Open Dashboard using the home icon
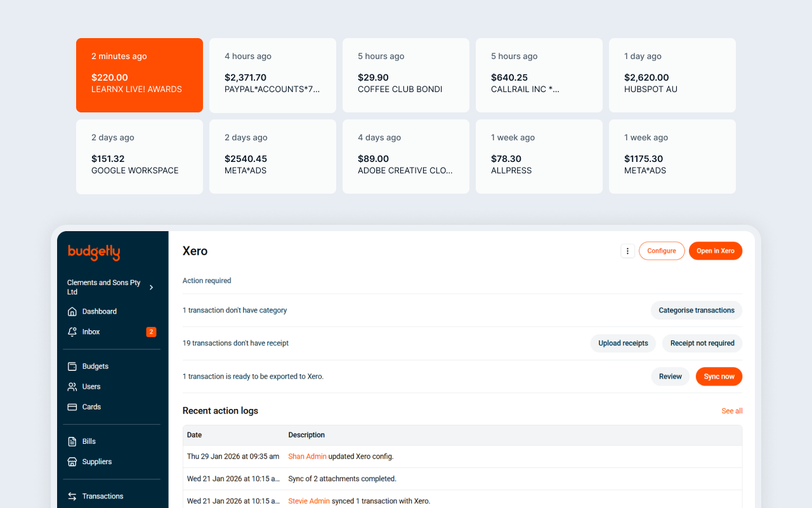This screenshot has width=812, height=508. [72, 311]
